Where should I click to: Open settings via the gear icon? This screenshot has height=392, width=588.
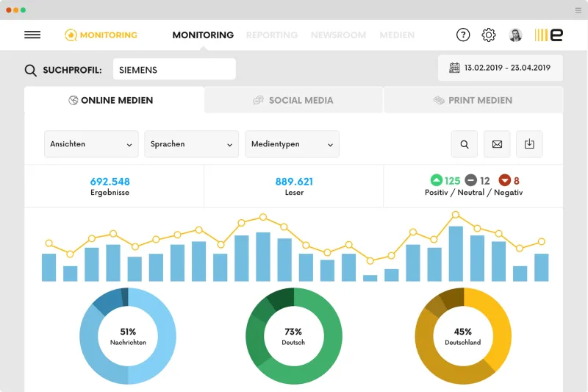[x=489, y=35]
